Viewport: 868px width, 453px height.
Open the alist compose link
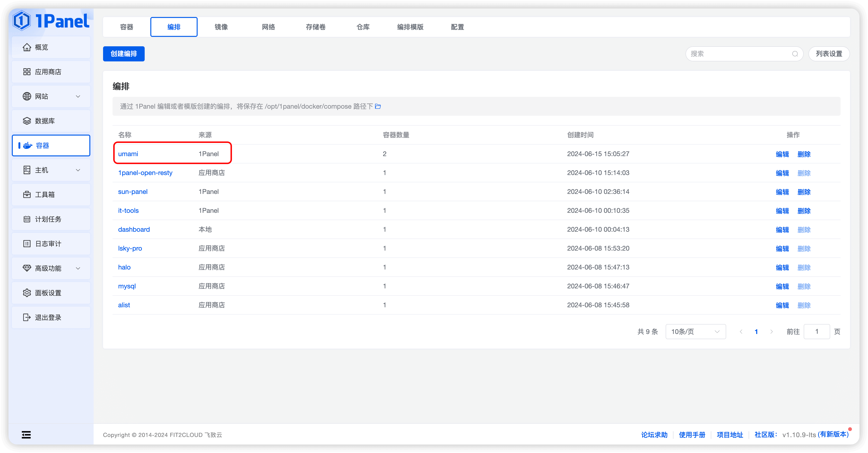coord(124,305)
